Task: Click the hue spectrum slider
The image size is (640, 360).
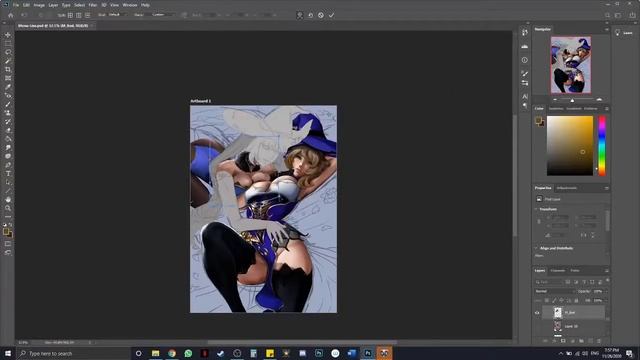Action: coord(602,146)
